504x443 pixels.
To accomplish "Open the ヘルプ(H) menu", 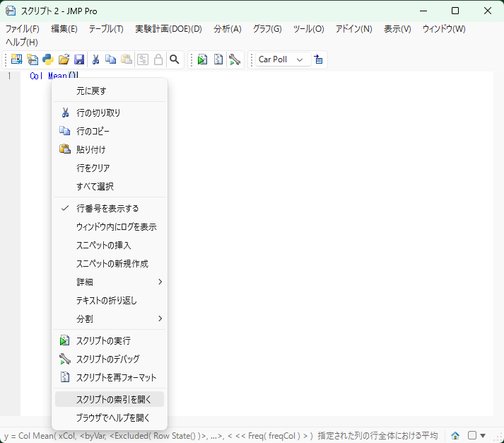I will (x=22, y=42).
